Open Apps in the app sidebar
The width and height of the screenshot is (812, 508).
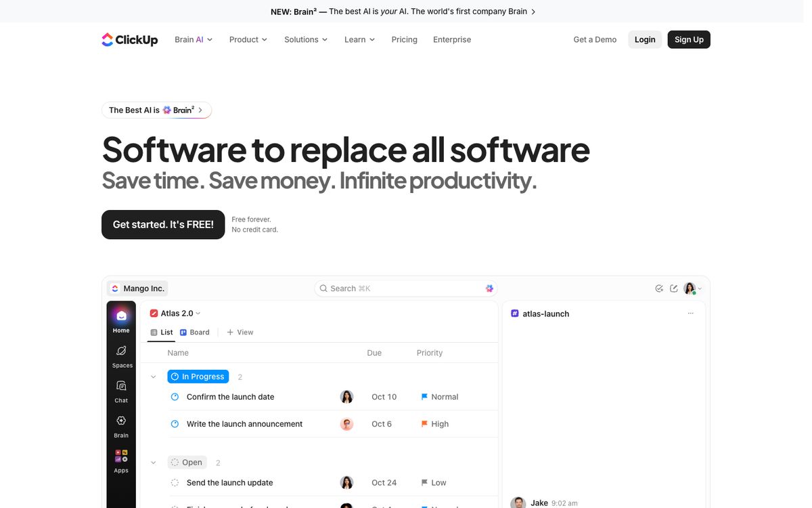[x=121, y=462]
